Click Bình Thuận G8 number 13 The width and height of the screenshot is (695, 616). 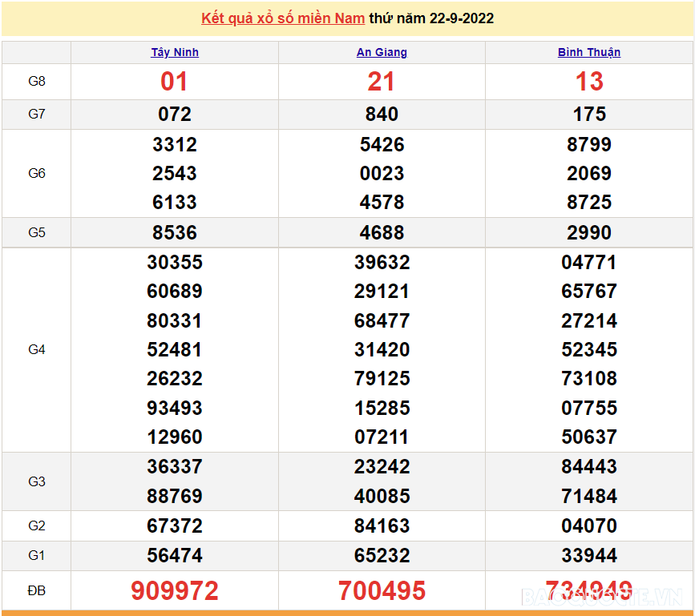click(589, 82)
